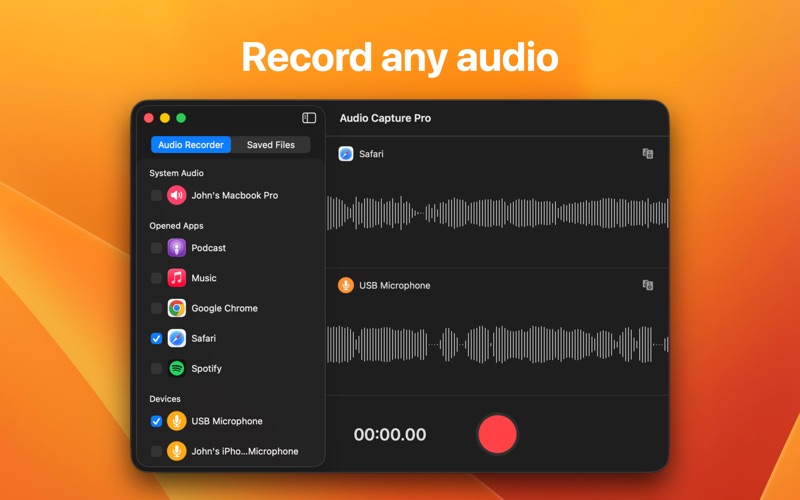Click the Safari icon in the sidebar
The width and height of the screenshot is (800, 500).
click(177, 338)
